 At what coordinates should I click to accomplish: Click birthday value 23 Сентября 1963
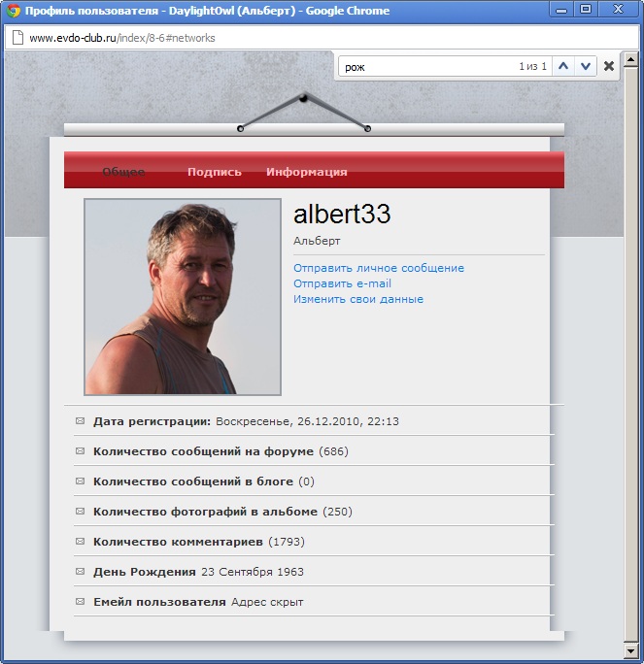253,572
